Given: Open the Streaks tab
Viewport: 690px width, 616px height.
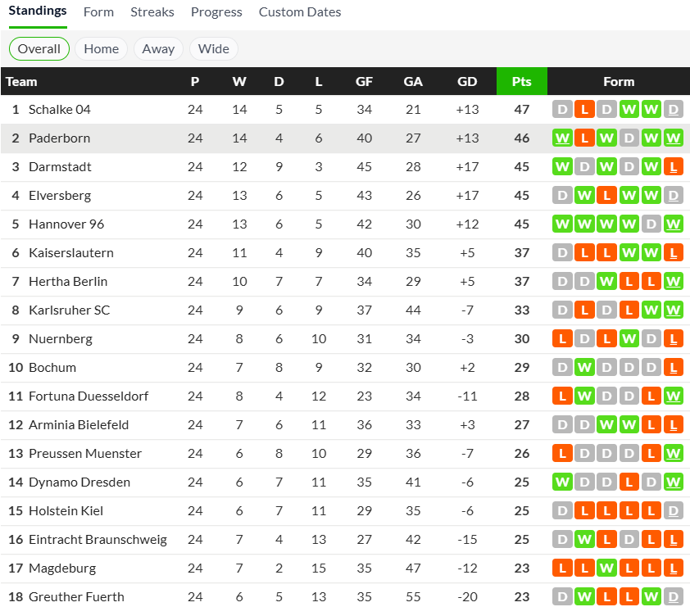Looking at the screenshot, I should pos(152,12).
